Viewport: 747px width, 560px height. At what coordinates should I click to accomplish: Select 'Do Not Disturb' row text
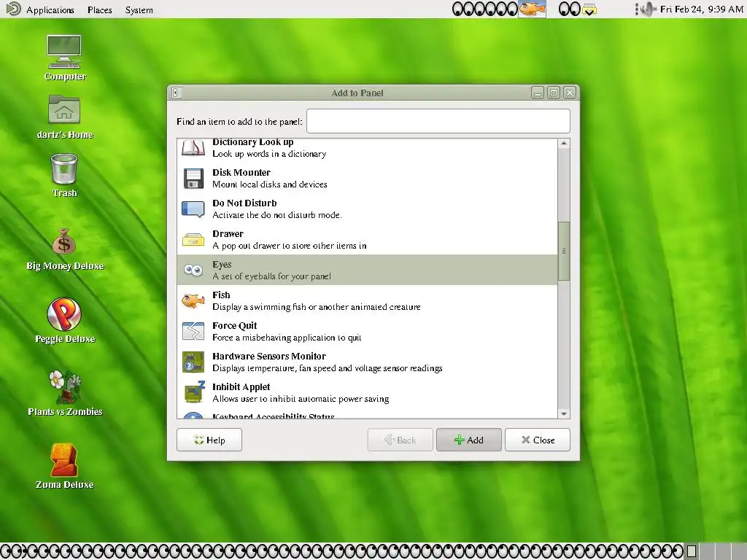tap(244, 203)
